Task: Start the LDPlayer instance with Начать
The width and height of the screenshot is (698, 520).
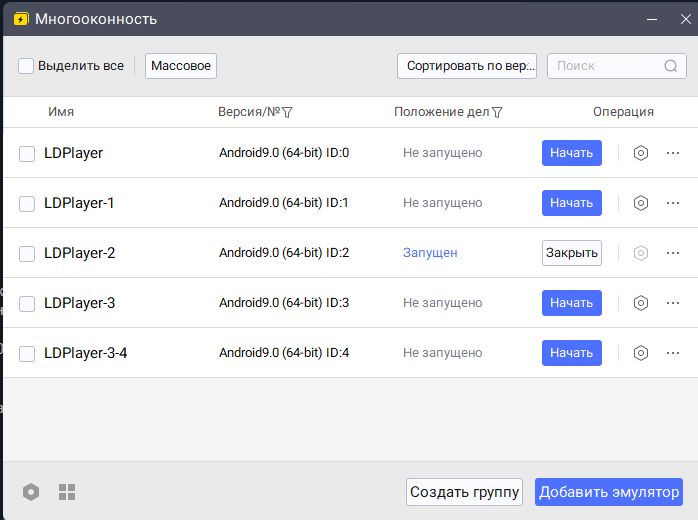Action: point(572,153)
